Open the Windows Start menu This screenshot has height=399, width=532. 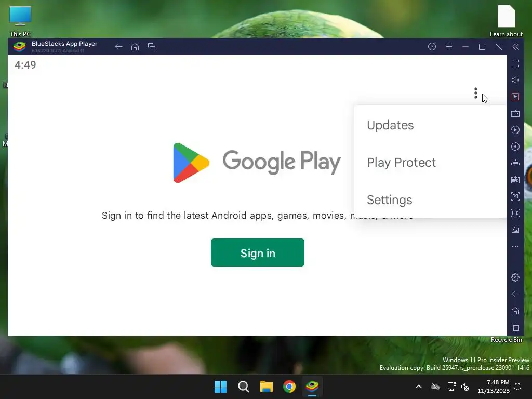[220, 387]
